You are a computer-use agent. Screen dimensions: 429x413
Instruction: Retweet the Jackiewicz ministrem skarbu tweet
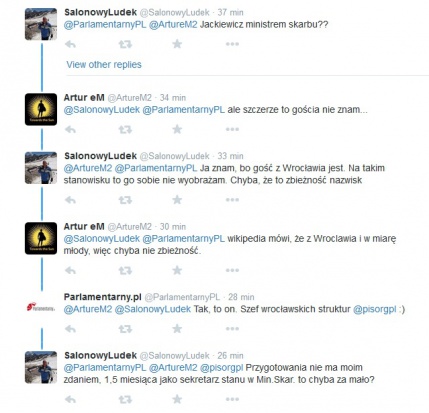125,44
